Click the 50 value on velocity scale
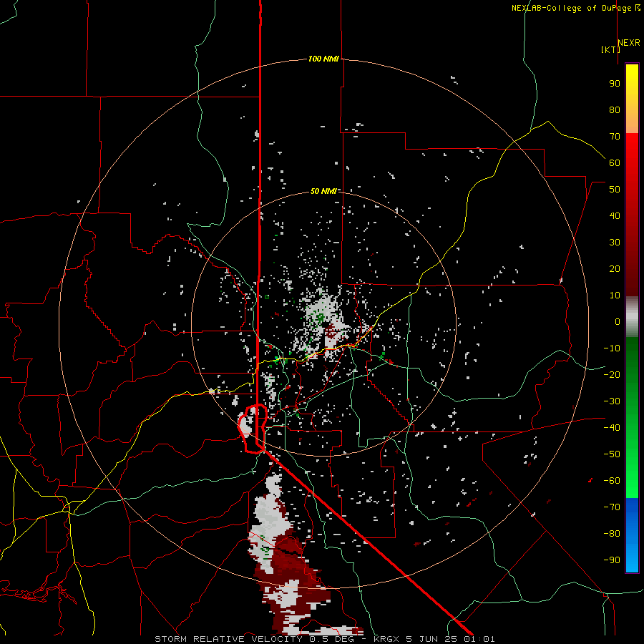 (615, 190)
